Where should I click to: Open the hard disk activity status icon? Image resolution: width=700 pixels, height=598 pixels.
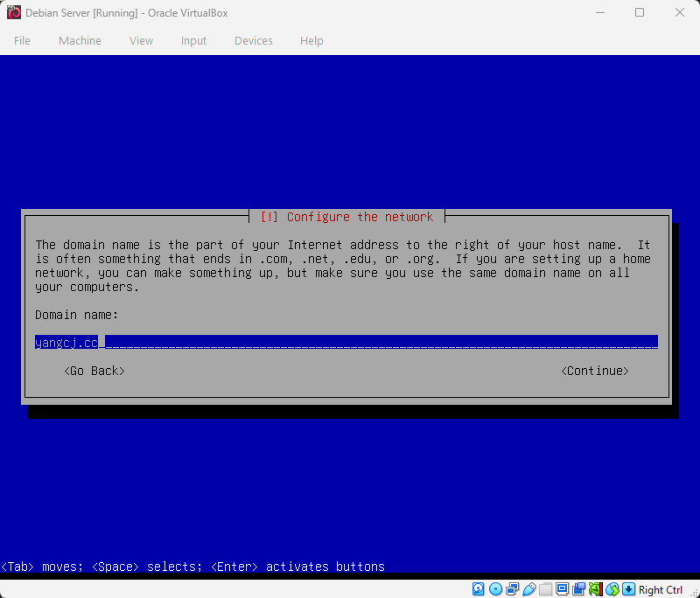[479, 588]
